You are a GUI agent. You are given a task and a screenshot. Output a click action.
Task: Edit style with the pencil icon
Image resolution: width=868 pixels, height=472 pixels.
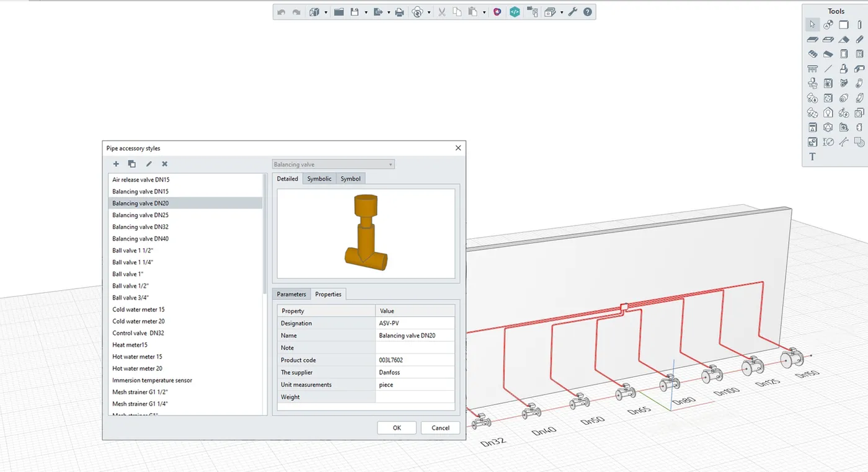(x=149, y=164)
